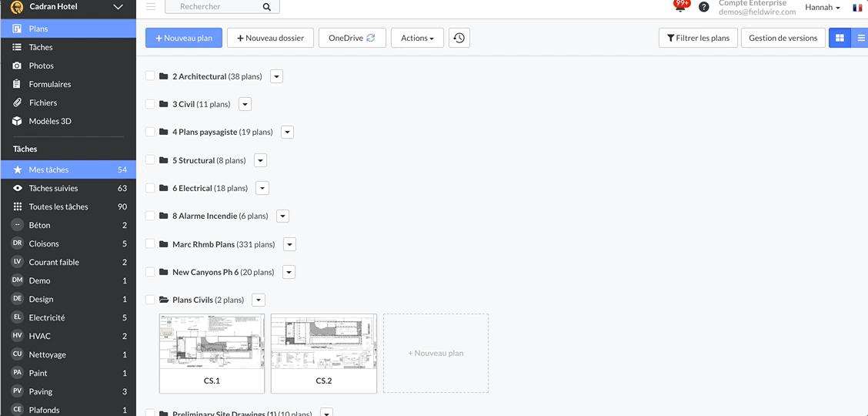Viewport: 868px width, 416px height.
Task: Check the 2 Architectural folder checkbox
Action: click(150, 76)
